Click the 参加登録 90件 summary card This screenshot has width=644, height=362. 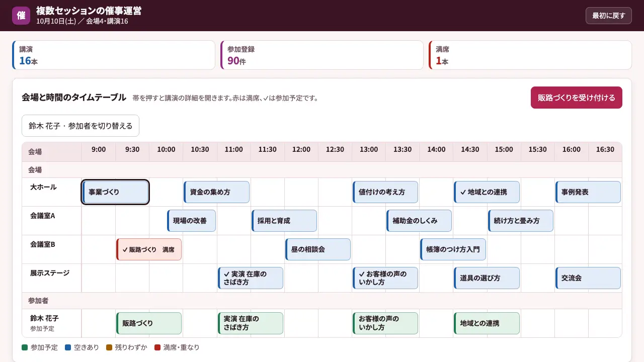322,55
